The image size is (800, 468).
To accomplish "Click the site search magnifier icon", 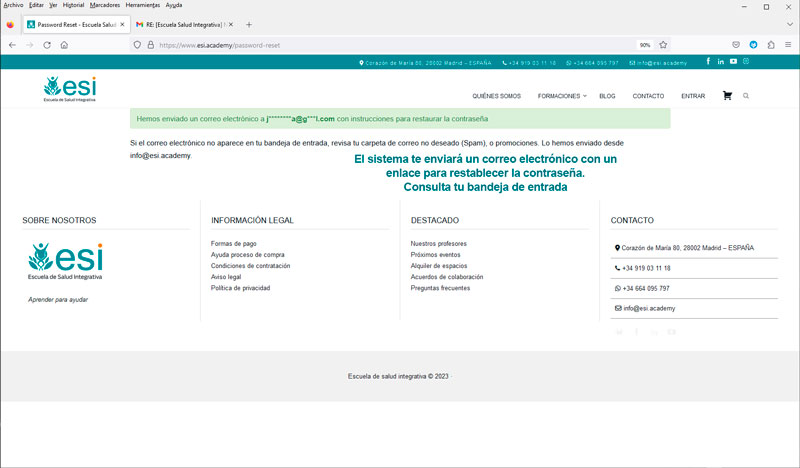I will coord(746,95).
